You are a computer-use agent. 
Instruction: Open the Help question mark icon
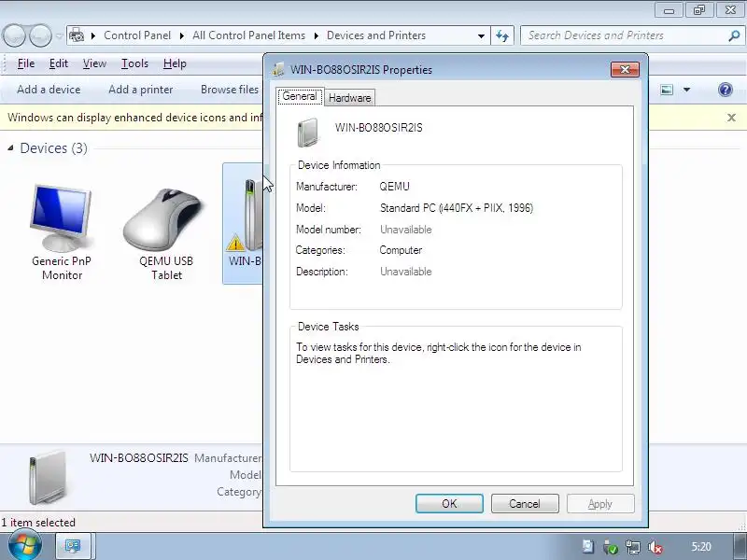pos(726,90)
